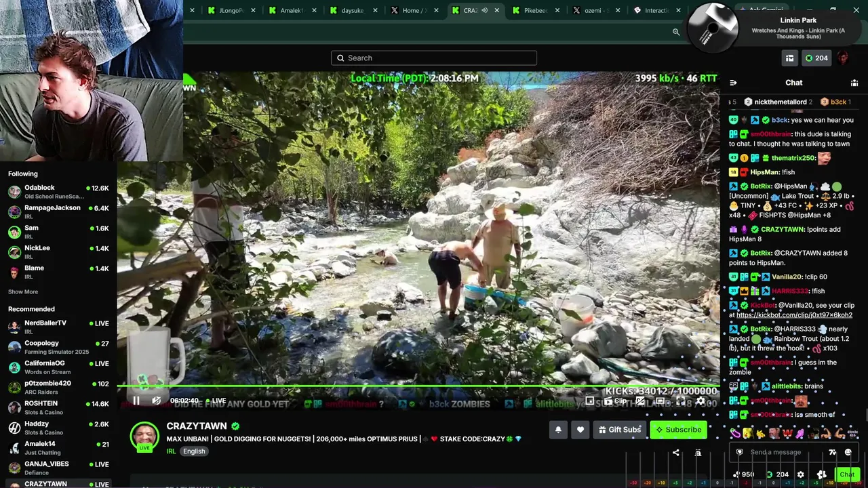
Task: Follow CRAZYTAWN with the heart button
Action: pyautogui.click(x=580, y=430)
